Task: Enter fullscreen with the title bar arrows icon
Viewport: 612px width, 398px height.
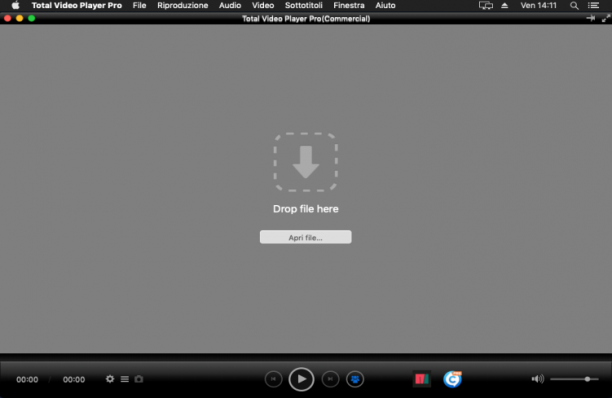Action: click(x=606, y=18)
